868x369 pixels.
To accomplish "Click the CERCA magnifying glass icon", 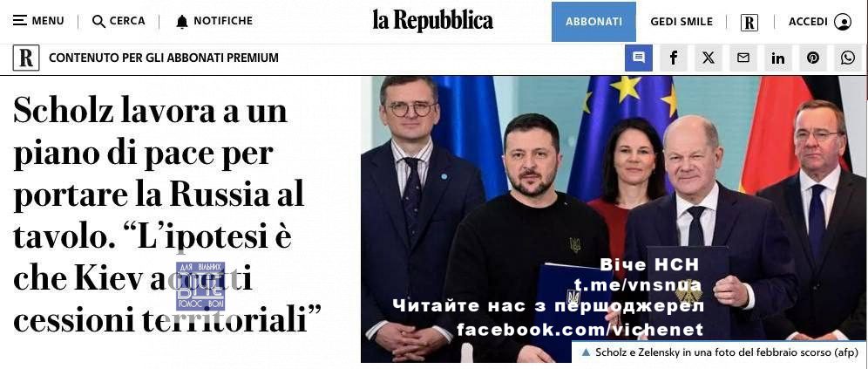I will (98, 22).
